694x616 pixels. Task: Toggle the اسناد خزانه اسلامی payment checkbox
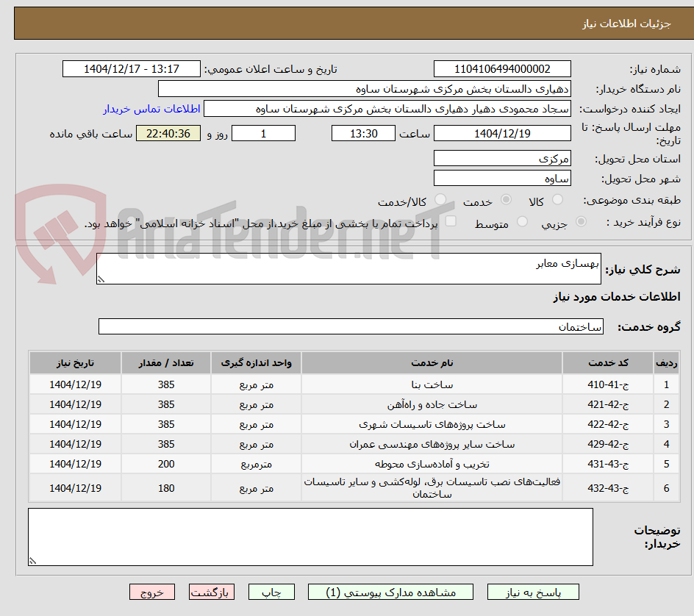pyautogui.click(x=451, y=221)
